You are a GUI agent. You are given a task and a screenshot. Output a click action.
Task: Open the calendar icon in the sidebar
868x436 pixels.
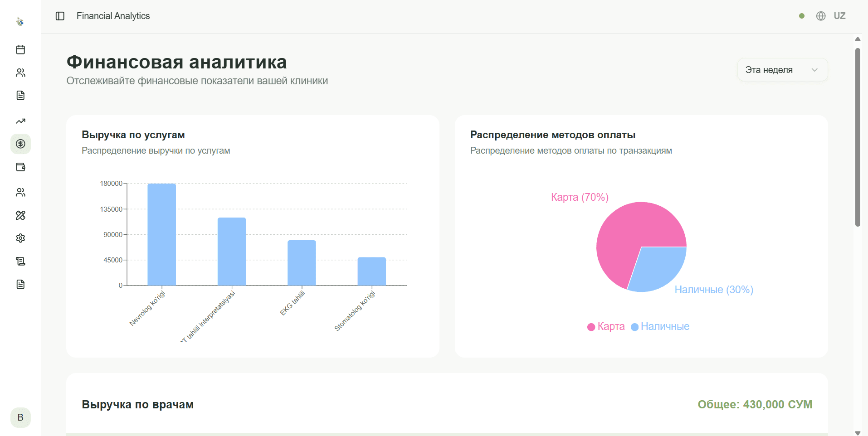[20, 49]
